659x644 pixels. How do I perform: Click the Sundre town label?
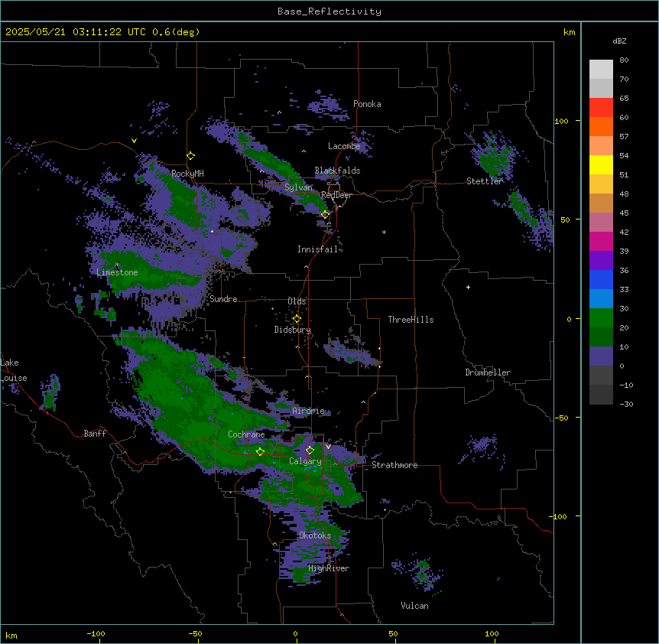(x=223, y=299)
